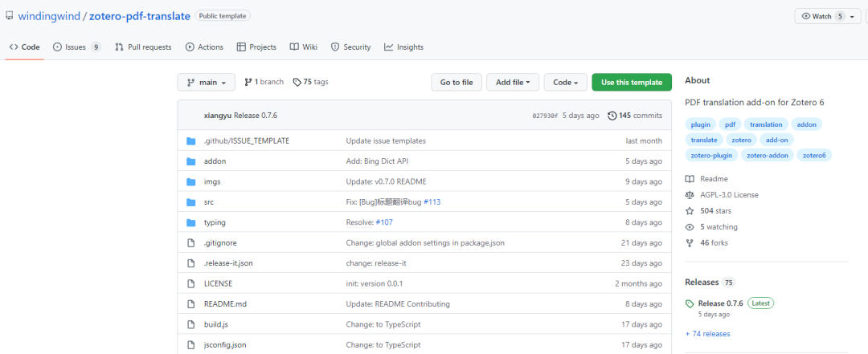Open issue link #107
The width and height of the screenshot is (868, 354).
tap(384, 222)
